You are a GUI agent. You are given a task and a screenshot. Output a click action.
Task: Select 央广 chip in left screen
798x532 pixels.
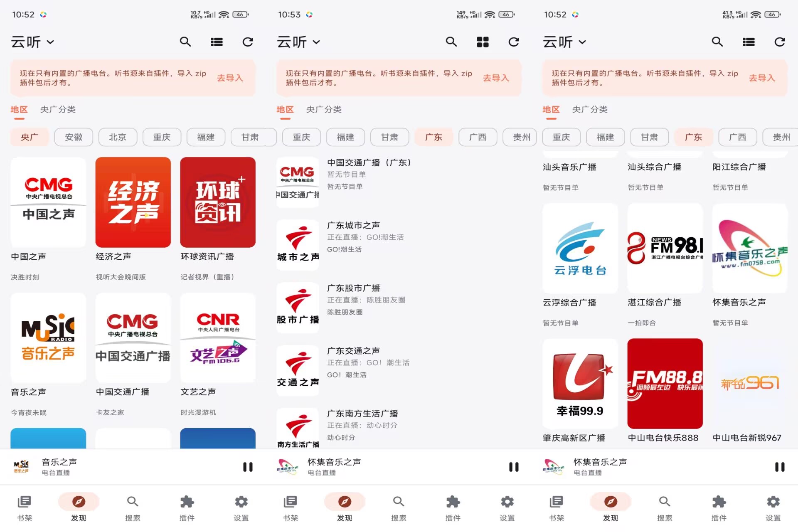(x=30, y=137)
